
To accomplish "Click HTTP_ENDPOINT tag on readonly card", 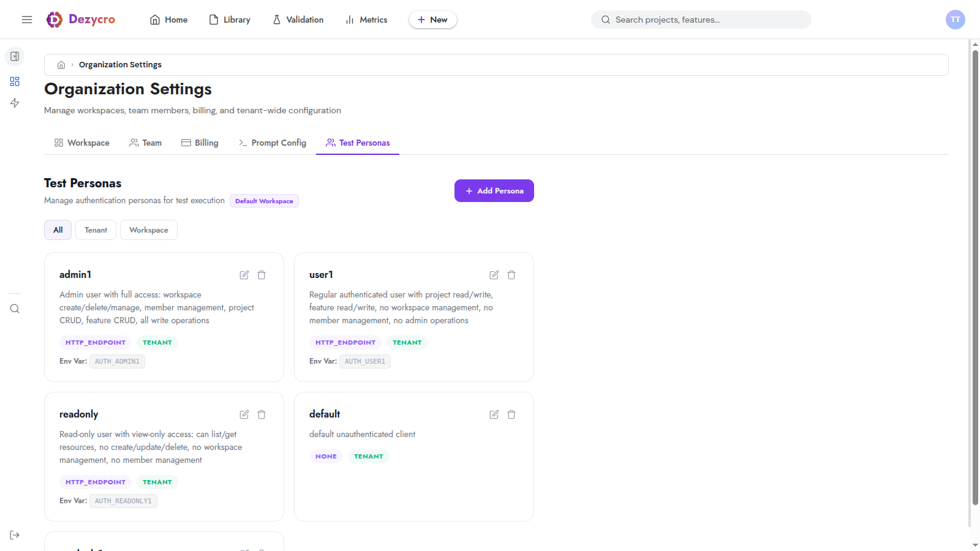I will coord(96,482).
